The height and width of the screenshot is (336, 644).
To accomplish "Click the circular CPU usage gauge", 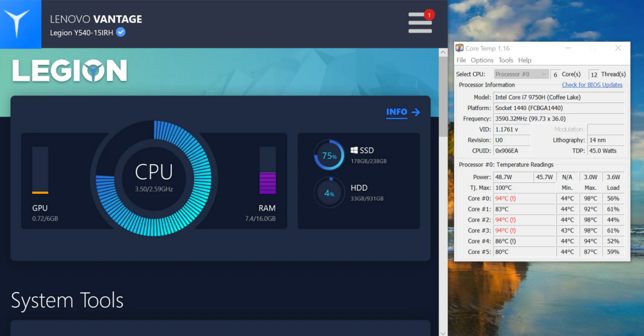I will click(x=154, y=178).
